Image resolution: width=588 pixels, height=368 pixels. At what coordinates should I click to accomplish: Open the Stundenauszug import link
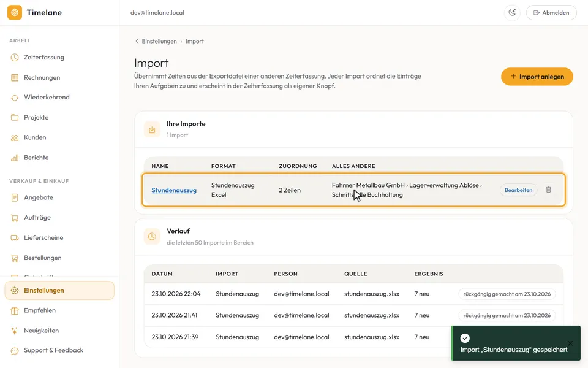[x=174, y=190]
